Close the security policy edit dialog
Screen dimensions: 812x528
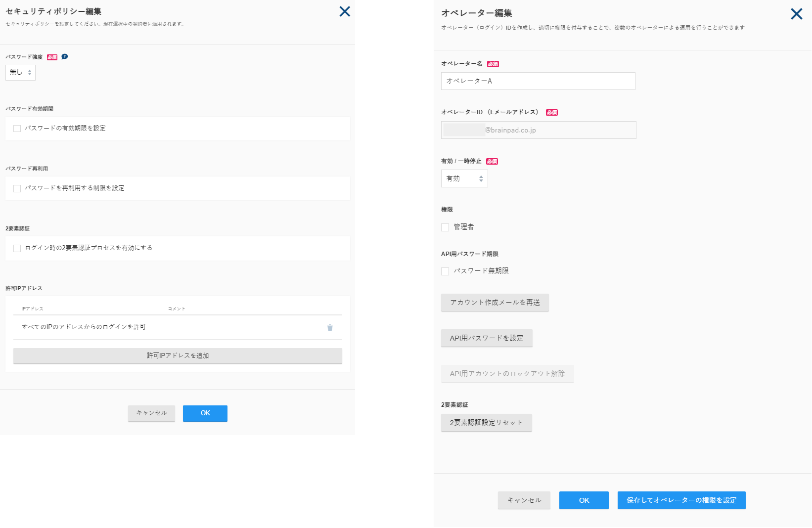[x=345, y=11]
